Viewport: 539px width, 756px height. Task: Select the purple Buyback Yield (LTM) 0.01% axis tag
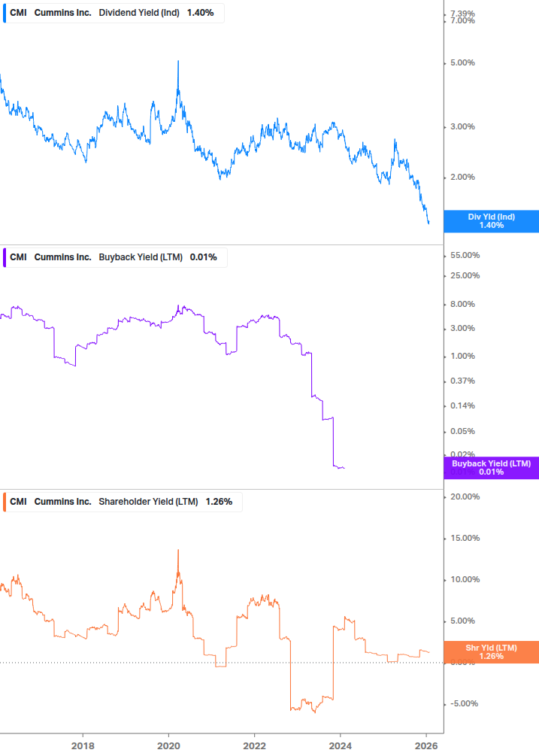click(x=492, y=468)
